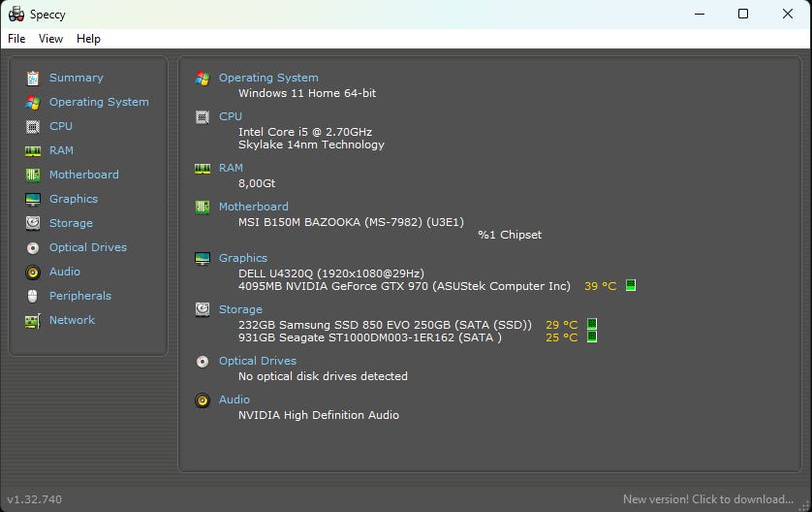This screenshot has height=512, width=812.
Task: Go to Operating System section in sidebar
Action: click(x=99, y=102)
